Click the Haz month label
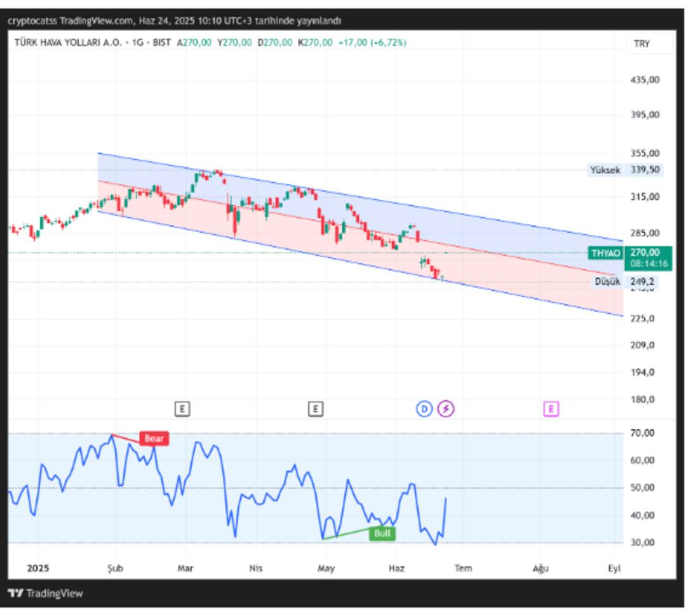 point(396,568)
